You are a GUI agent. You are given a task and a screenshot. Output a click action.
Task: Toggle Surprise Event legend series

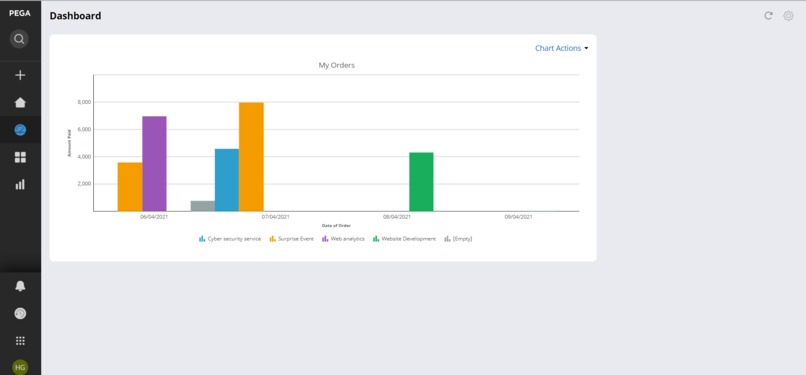pos(291,239)
